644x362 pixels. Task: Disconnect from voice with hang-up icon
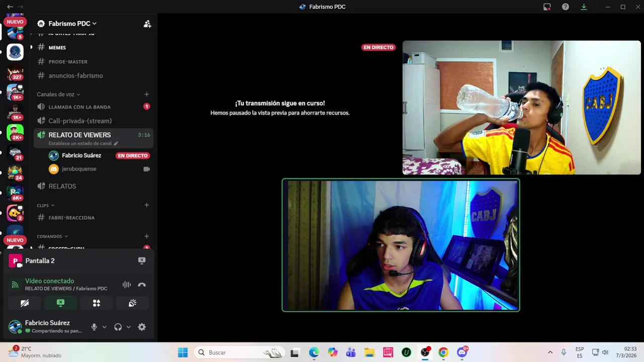pos(142,285)
